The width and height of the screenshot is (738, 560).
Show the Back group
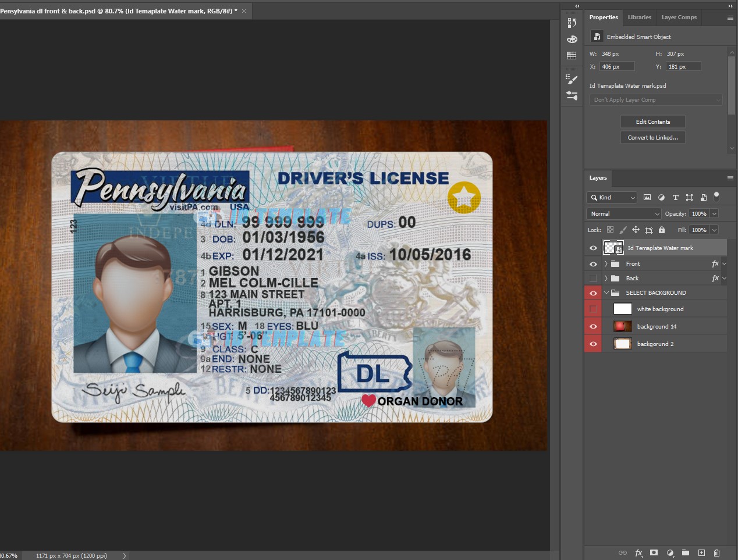point(593,279)
